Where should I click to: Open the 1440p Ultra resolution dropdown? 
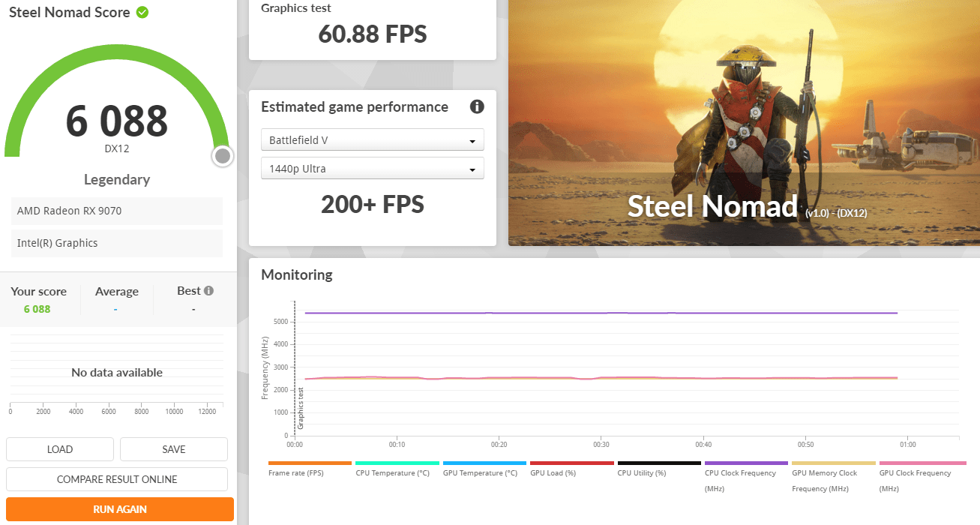click(x=373, y=169)
